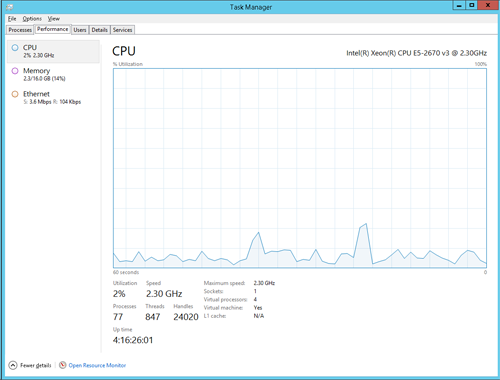Click the Fewer details label
Viewport: 500px width, 380px height.
point(36,365)
